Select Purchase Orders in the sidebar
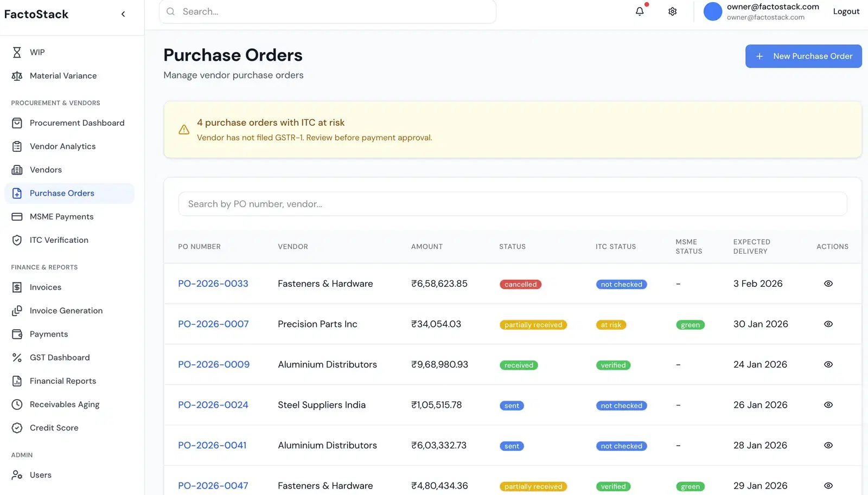This screenshot has width=868, height=495. 69,194
